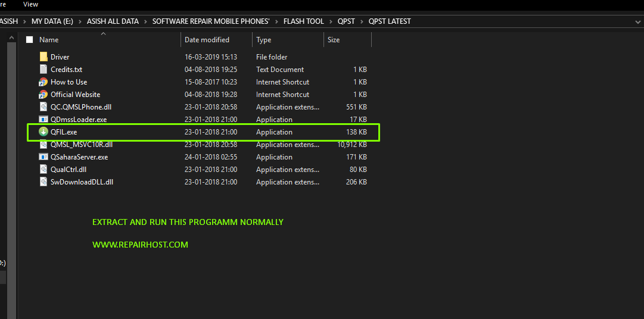Open the chevron between QPST and QPST LATEST

click(362, 21)
